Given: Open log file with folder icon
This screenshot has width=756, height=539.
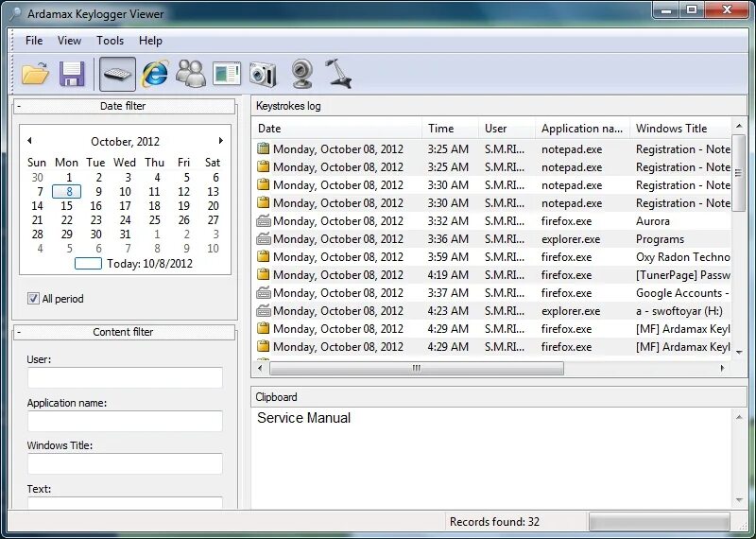Looking at the screenshot, I should pos(35,75).
